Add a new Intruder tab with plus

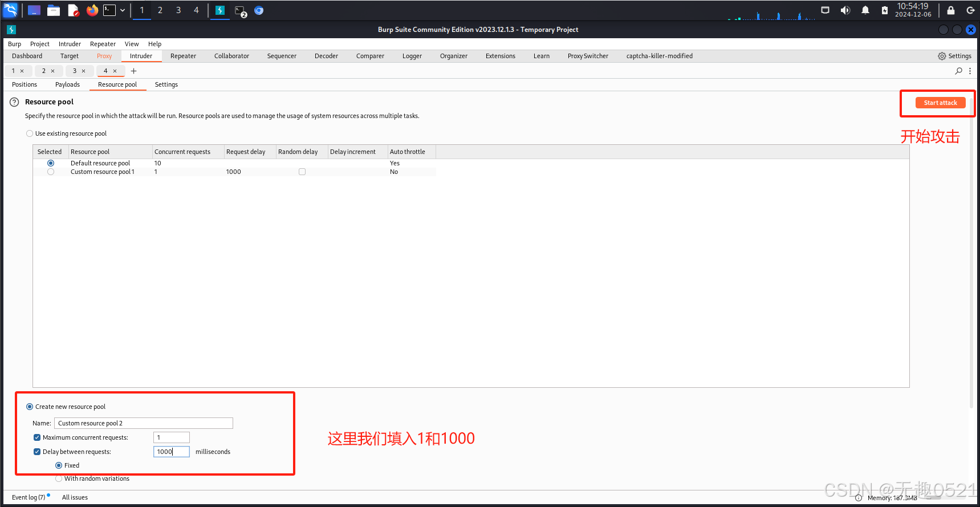point(134,71)
